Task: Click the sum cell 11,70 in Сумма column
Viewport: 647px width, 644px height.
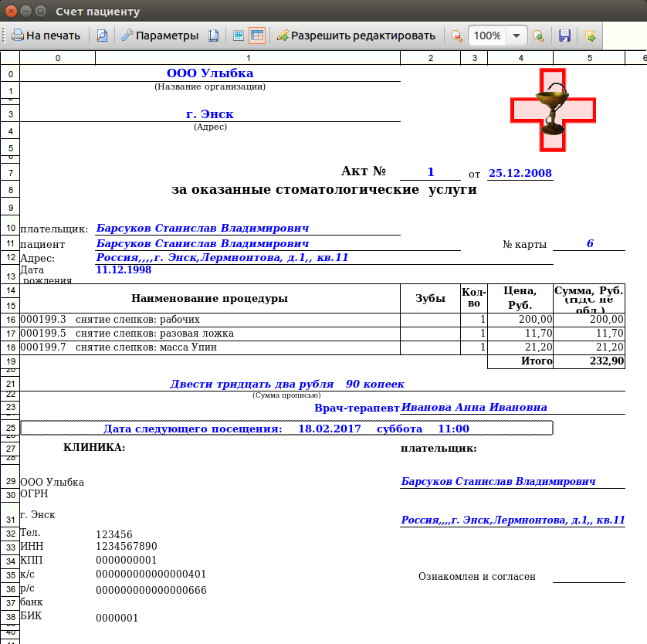Action: [589, 334]
